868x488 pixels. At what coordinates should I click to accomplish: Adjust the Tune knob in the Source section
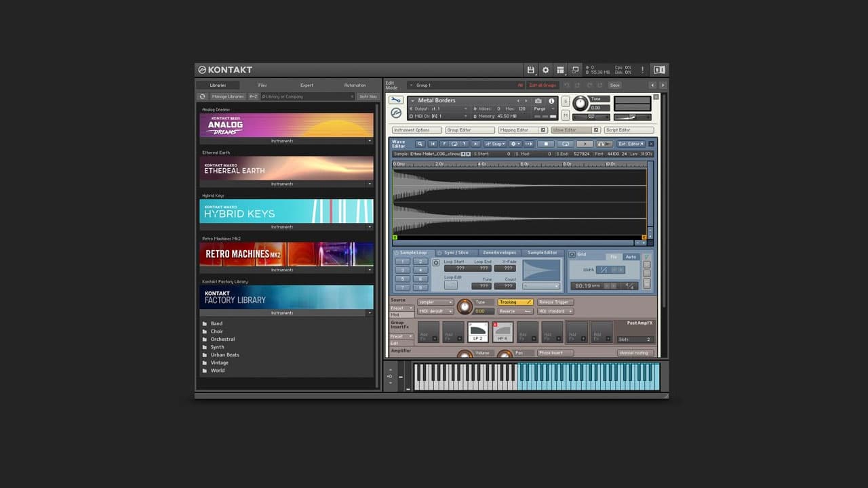465,306
